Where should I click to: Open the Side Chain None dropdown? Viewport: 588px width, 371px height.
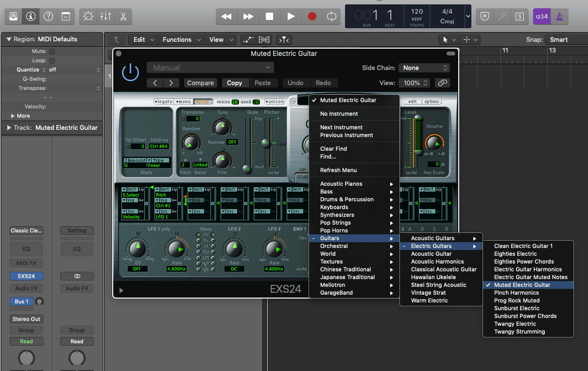point(424,68)
